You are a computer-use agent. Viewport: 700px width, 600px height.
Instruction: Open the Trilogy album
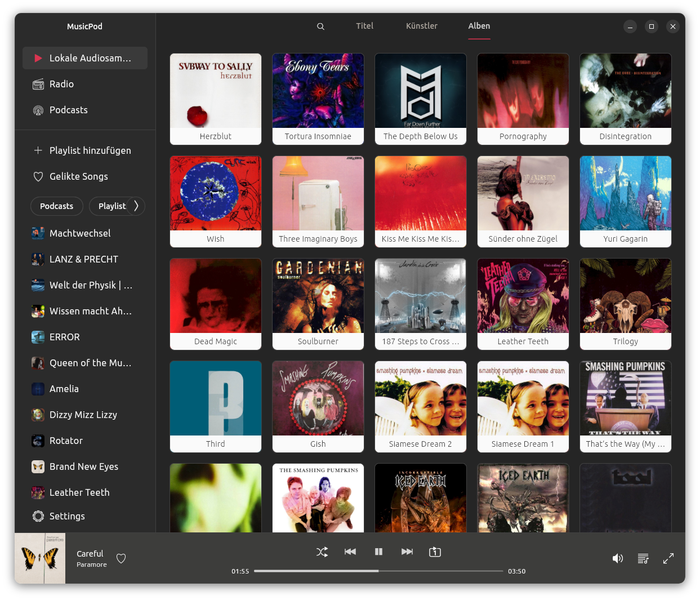pos(626,304)
